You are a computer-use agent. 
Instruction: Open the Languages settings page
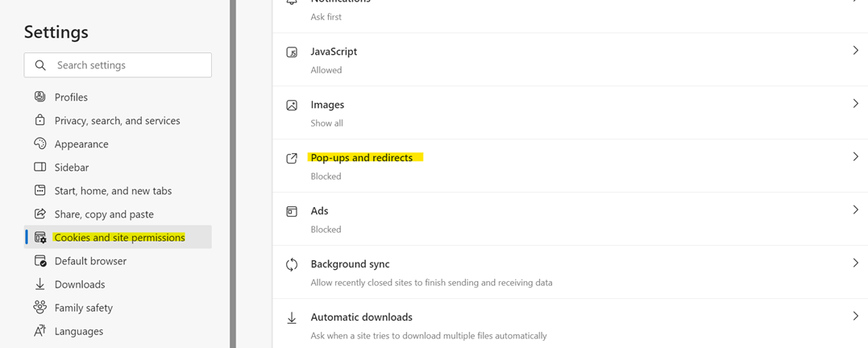79,331
